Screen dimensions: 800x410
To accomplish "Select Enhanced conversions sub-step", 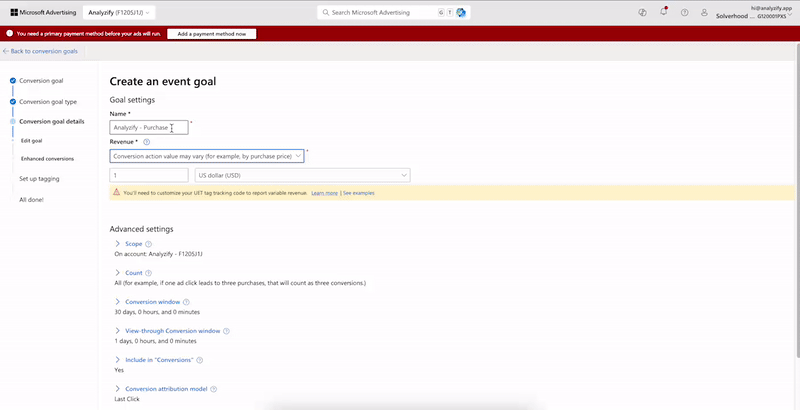I will pos(47,159).
